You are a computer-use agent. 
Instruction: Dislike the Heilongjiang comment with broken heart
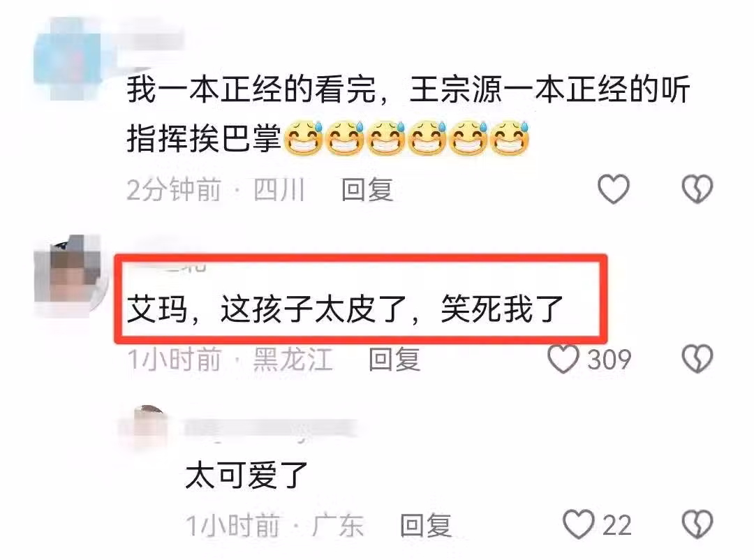[697, 359]
